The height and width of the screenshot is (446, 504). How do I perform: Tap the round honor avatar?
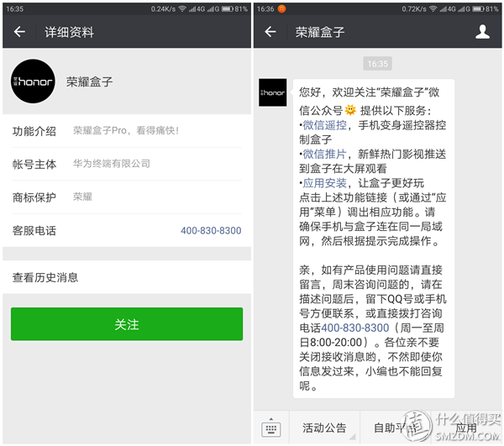(33, 81)
